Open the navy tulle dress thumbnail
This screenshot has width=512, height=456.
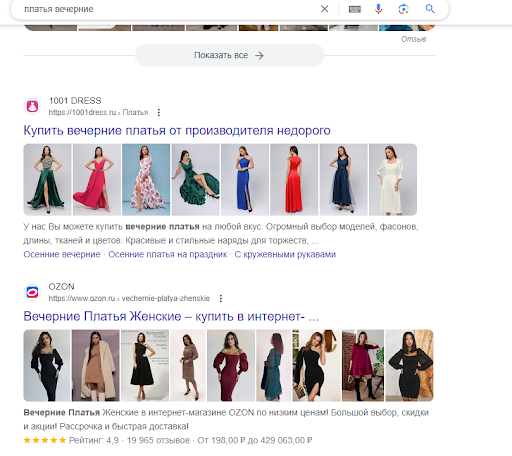click(344, 180)
